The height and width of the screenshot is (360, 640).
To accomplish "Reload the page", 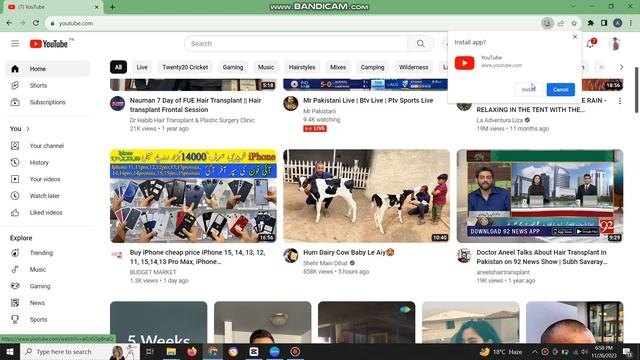I will 36,23.
